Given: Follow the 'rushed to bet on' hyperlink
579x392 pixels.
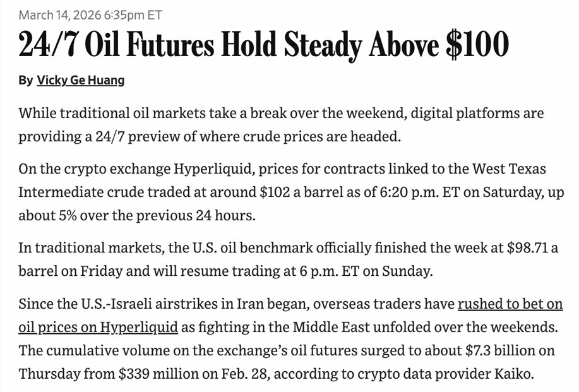Looking at the screenshot, I should click(510, 304).
